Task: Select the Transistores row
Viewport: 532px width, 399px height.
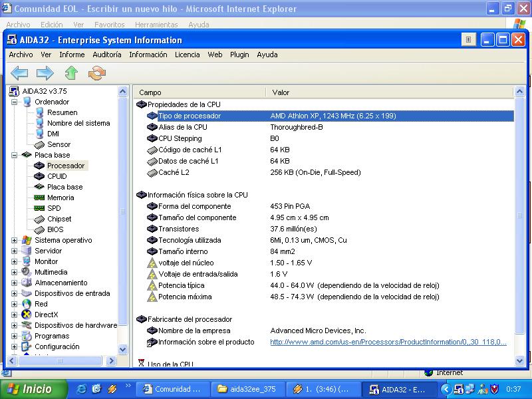Action: 331,229
